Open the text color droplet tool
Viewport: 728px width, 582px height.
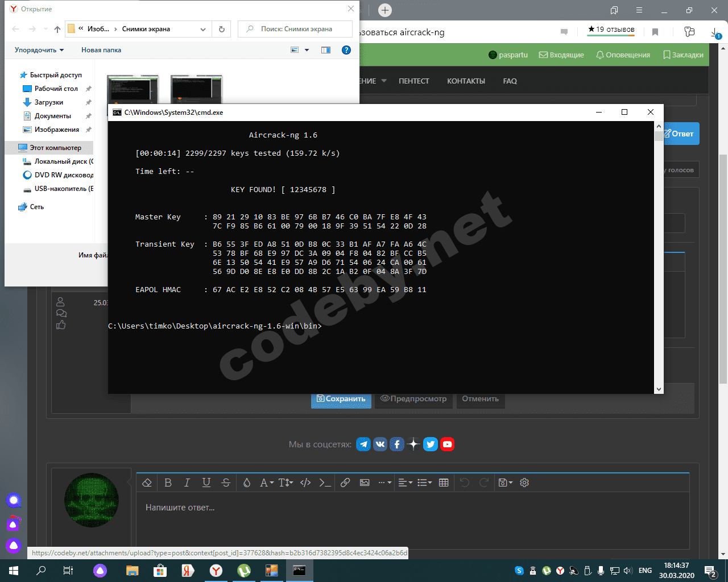pos(247,483)
